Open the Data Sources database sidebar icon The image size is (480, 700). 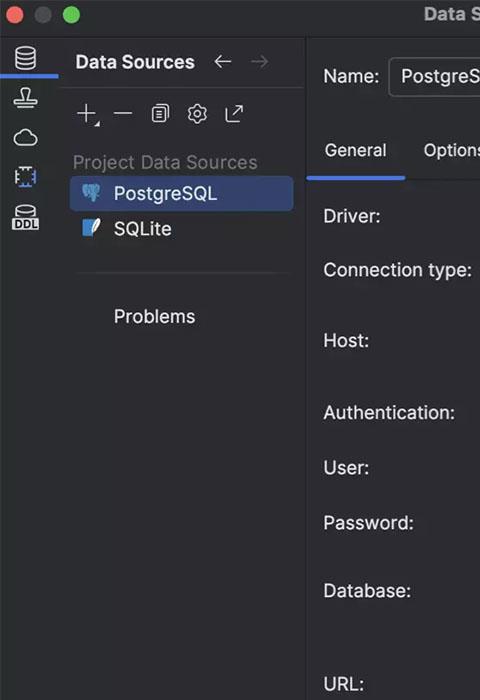click(x=25, y=58)
